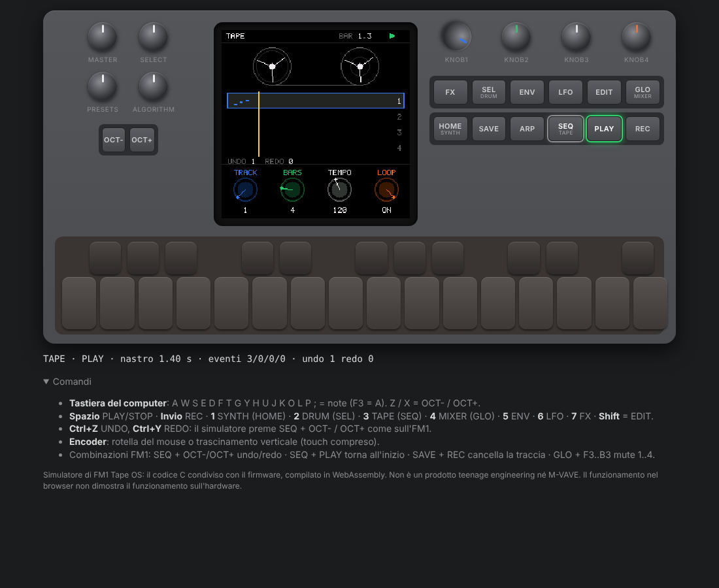Click 'nastro 1.40 s' in the status line
Viewport: 719px width, 588px height.
point(156,359)
